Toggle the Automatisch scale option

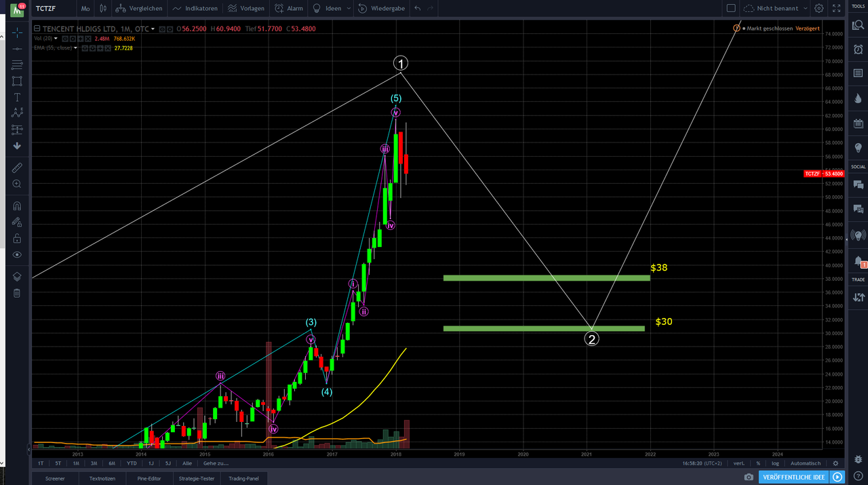pyautogui.click(x=805, y=463)
